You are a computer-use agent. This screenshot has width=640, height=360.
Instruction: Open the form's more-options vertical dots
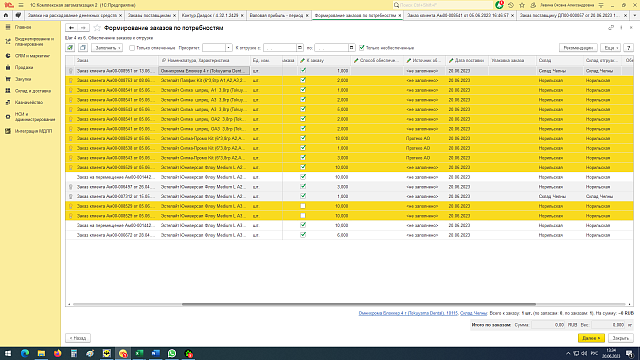(621, 28)
